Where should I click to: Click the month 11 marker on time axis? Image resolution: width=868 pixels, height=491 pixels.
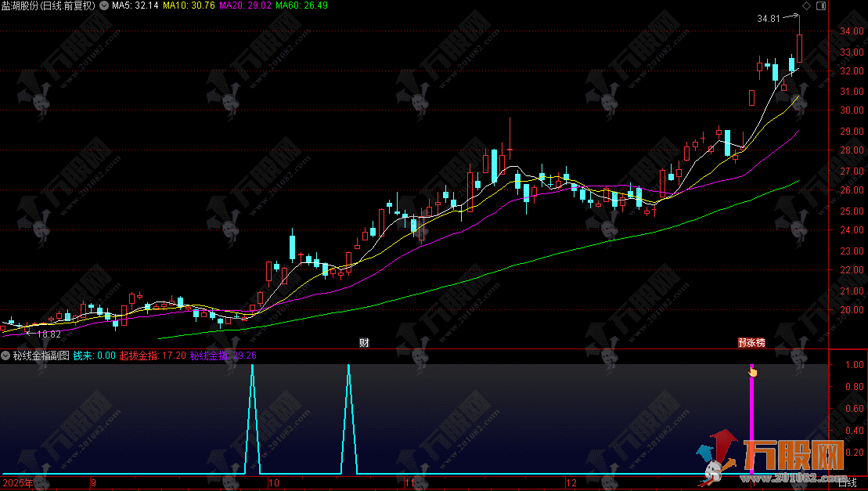409,483
